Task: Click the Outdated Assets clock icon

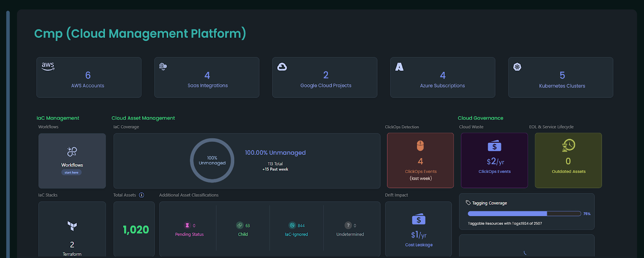Action: pyautogui.click(x=568, y=145)
